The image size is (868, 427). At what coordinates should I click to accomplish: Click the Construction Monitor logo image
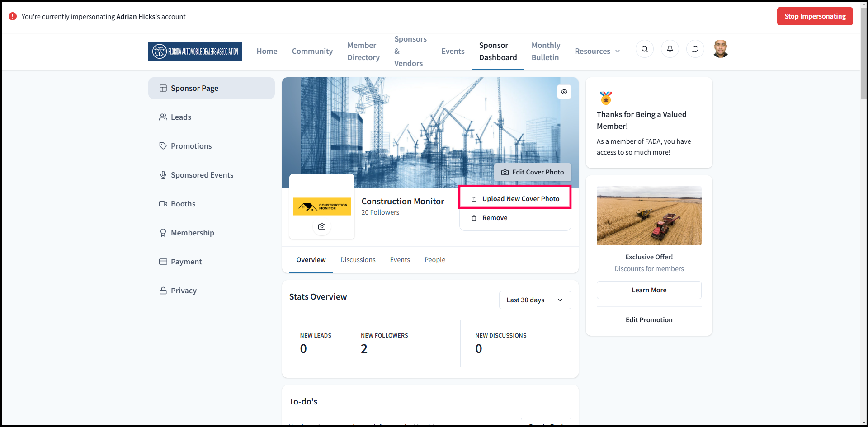pos(322,206)
